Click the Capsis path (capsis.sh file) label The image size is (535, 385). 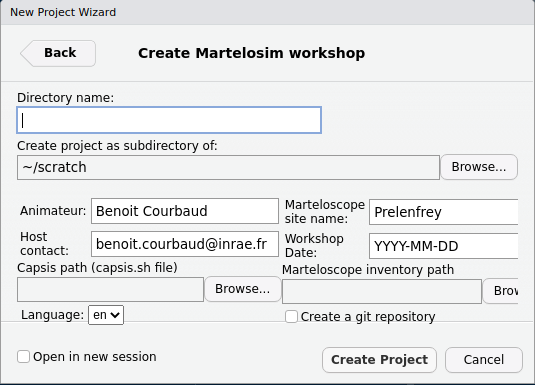(x=97, y=268)
